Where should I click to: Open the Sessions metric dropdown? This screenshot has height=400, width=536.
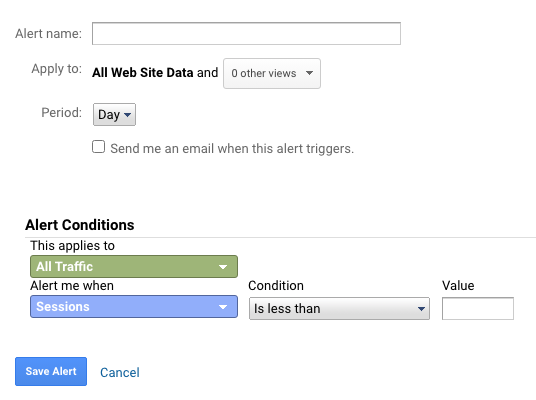[x=134, y=307]
